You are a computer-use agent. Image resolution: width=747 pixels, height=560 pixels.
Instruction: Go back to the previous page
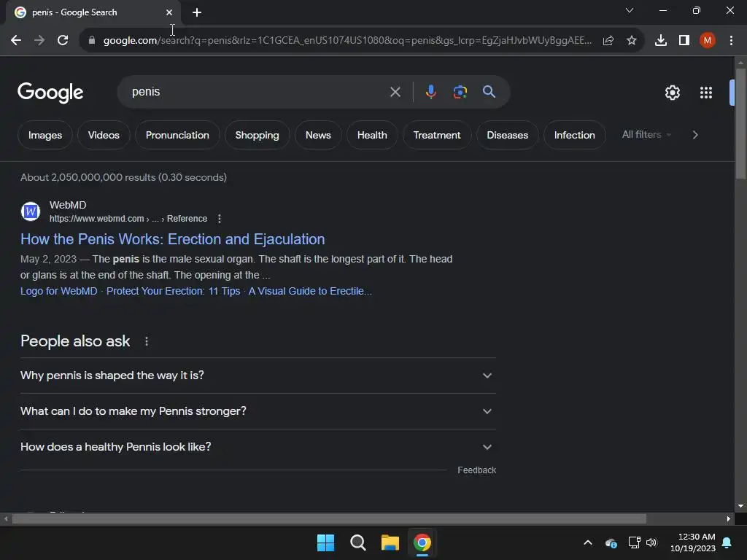click(x=16, y=41)
